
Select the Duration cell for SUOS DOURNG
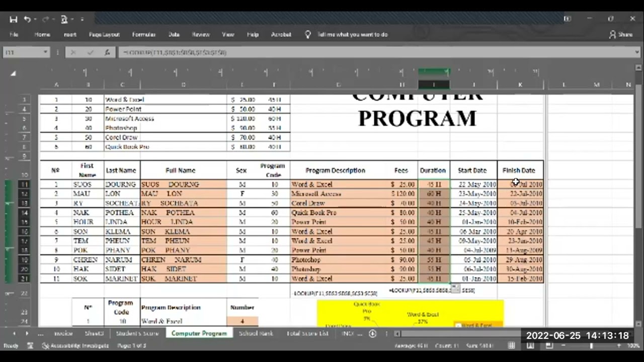pyautogui.click(x=434, y=185)
